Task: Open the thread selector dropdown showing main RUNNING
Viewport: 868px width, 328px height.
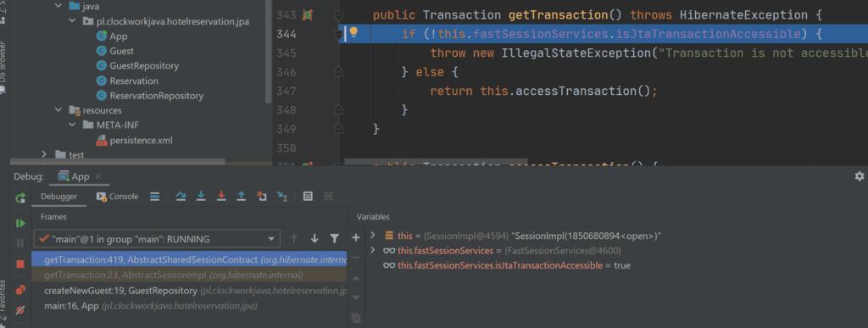Action: pos(157,239)
